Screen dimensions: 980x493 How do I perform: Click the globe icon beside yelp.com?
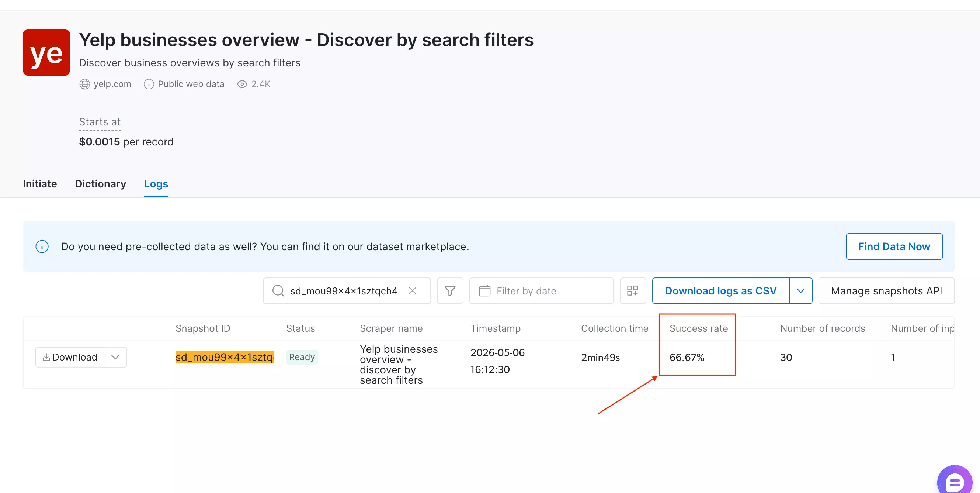pos(84,84)
